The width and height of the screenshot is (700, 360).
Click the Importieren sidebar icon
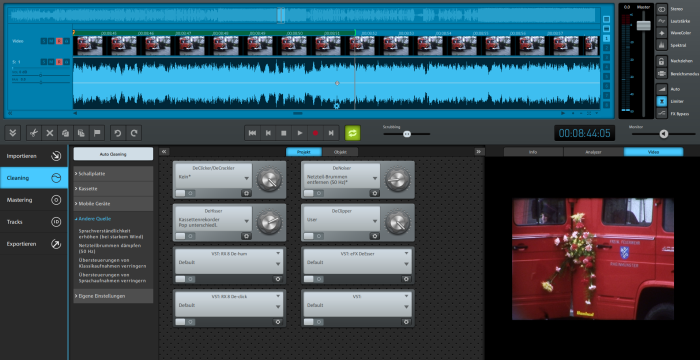point(56,156)
